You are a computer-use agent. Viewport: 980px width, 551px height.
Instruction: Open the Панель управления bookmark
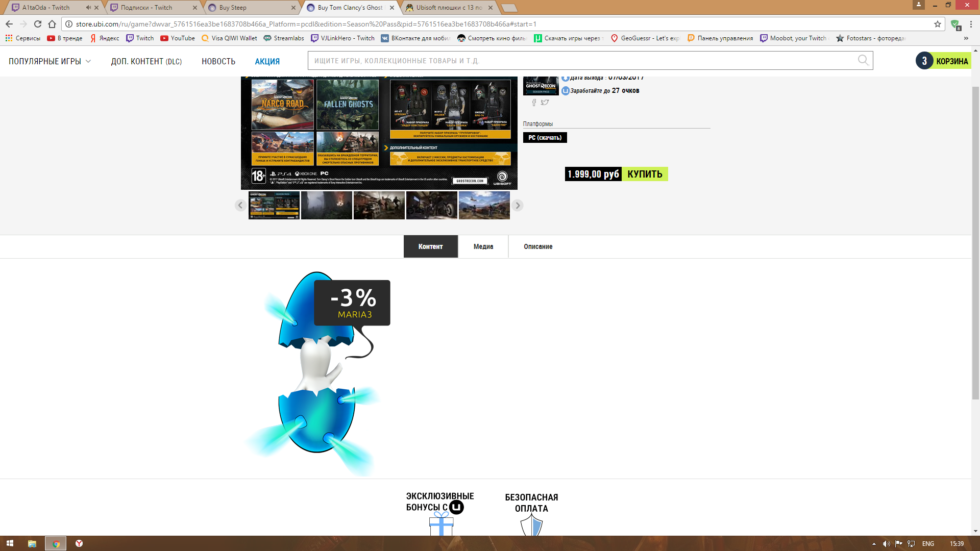point(720,38)
